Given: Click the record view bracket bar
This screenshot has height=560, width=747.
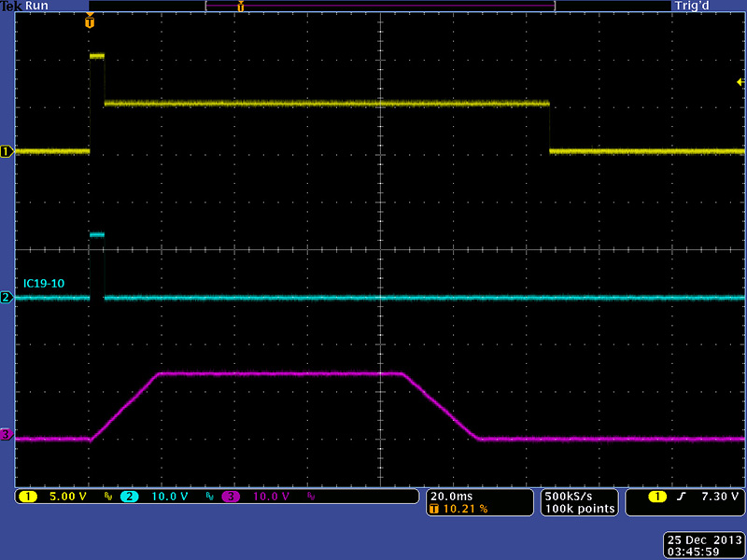Looking at the screenshot, I should [x=380, y=6].
